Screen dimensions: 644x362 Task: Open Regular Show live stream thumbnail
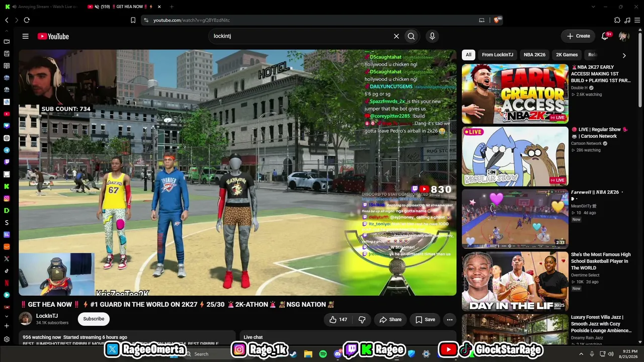click(515, 156)
